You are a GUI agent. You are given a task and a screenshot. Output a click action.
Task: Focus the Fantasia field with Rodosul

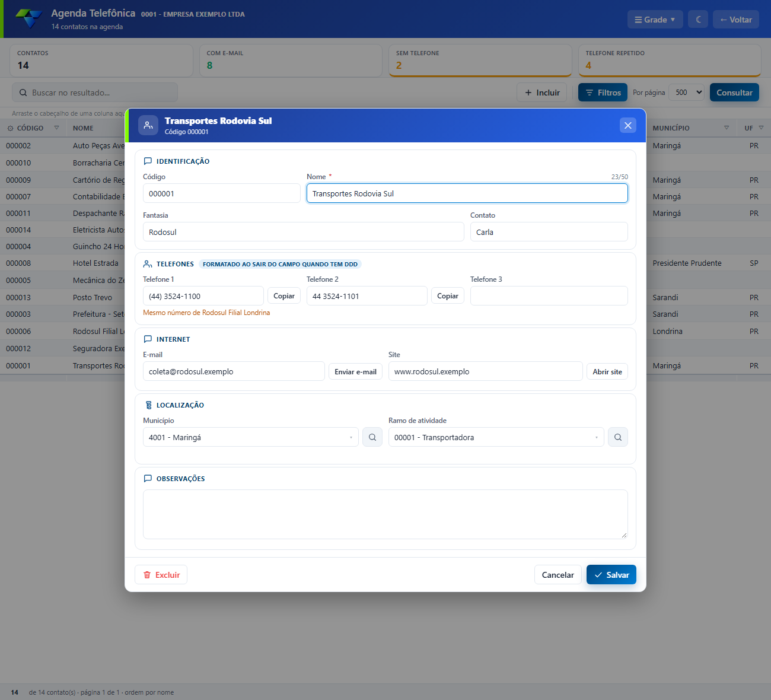[304, 232]
